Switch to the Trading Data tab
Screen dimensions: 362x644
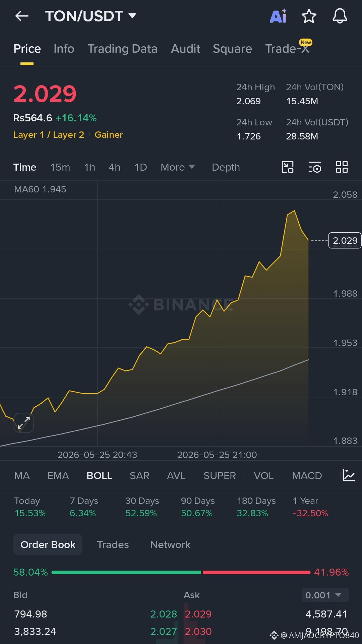pyautogui.click(x=122, y=49)
